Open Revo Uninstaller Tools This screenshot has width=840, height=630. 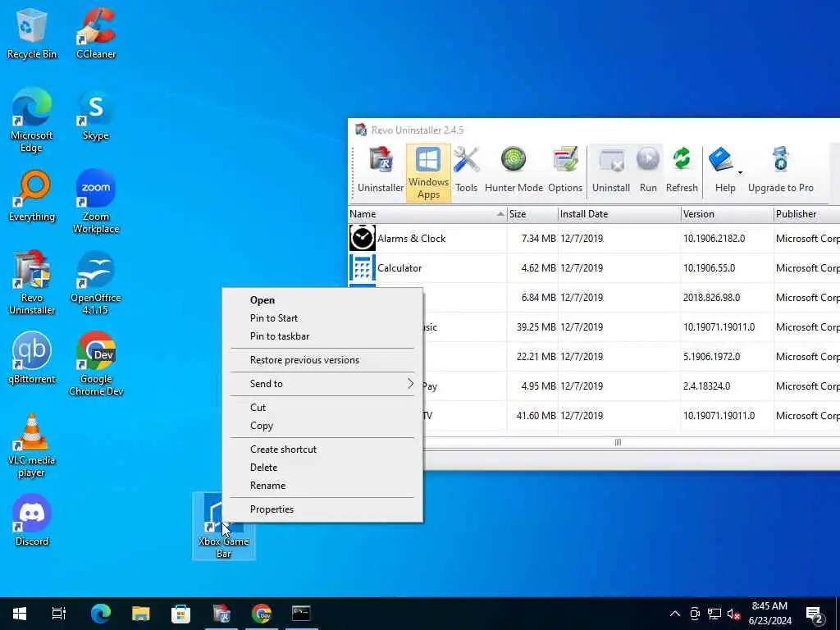(466, 171)
